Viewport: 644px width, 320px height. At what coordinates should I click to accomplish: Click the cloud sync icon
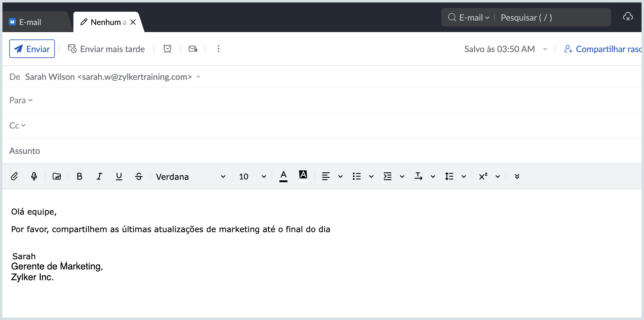click(628, 17)
